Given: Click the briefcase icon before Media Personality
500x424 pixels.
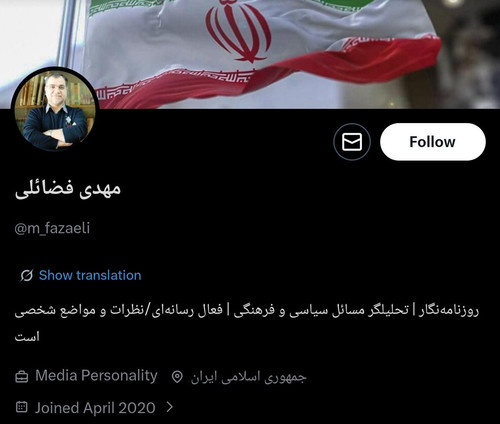Looking at the screenshot, I should click(x=22, y=377).
